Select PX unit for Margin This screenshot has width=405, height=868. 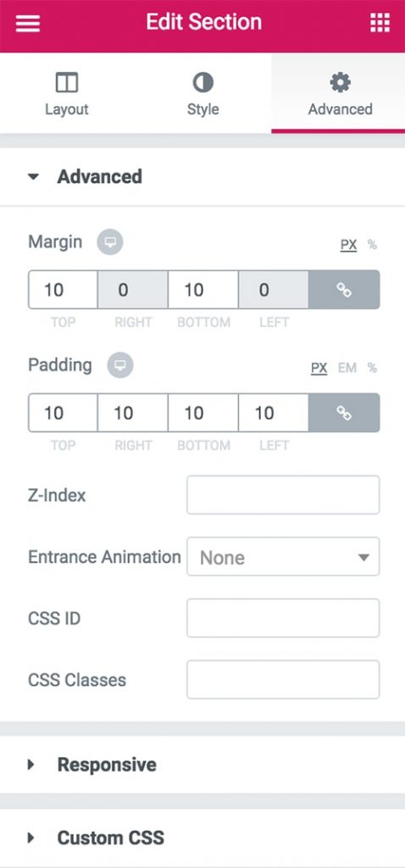[348, 245]
